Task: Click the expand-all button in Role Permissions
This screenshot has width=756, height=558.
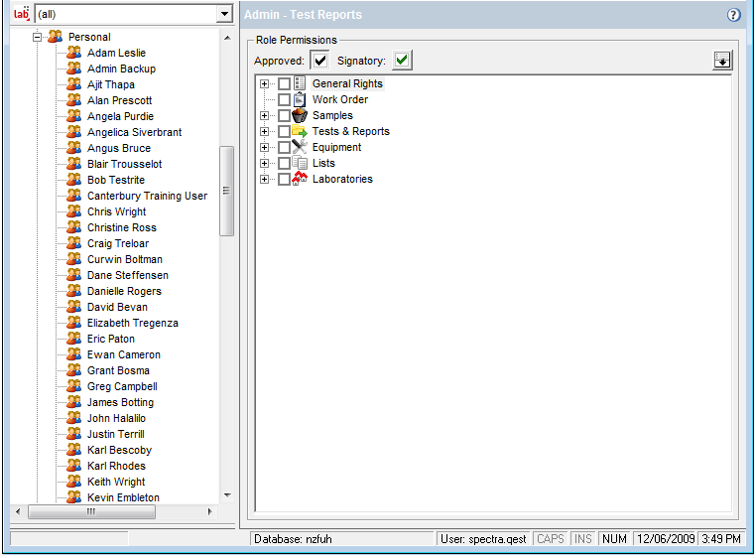Action: click(721, 61)
